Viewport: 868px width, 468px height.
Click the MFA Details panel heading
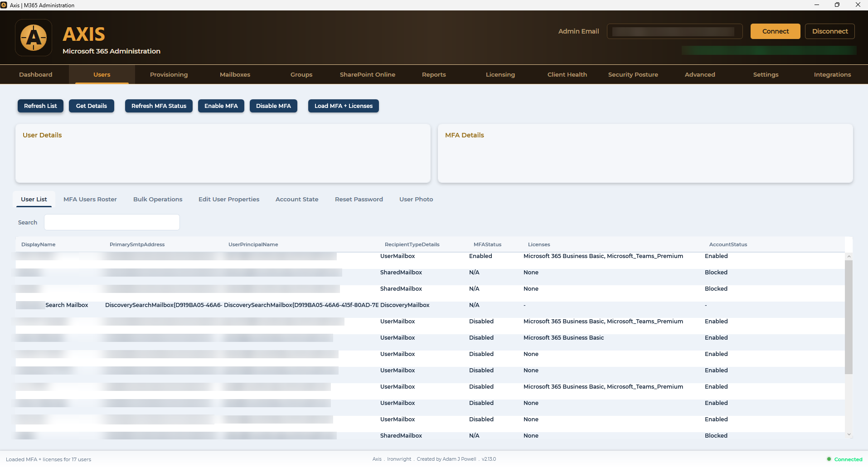pyautogui.click(x=465, y=135)
